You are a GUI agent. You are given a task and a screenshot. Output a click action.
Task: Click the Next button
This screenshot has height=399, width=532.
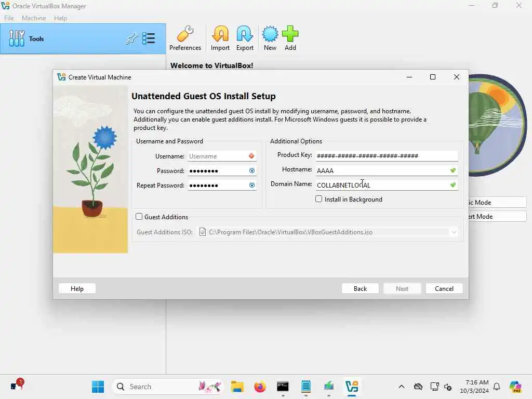pos(402,288)
